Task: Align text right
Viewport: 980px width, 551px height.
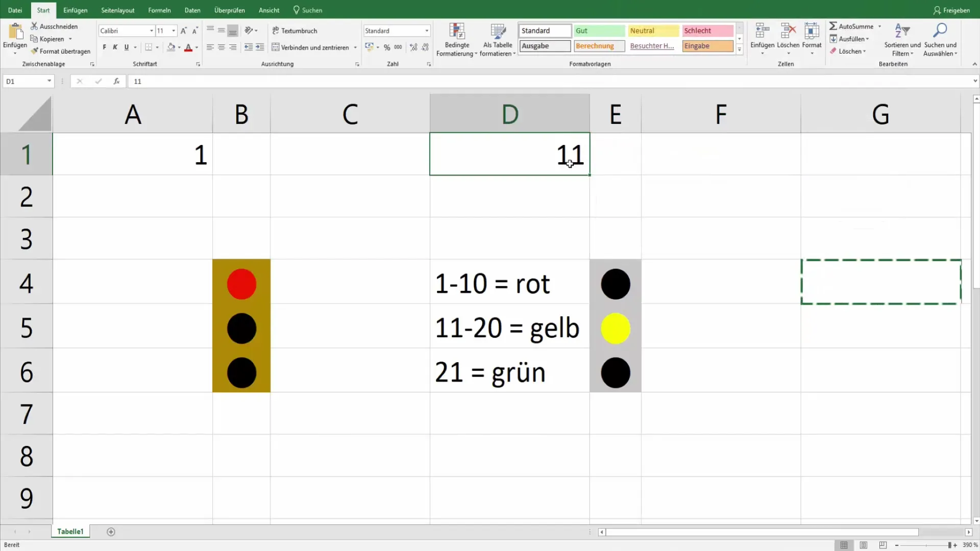Action: pyautogui.click(x=233, y=47)
